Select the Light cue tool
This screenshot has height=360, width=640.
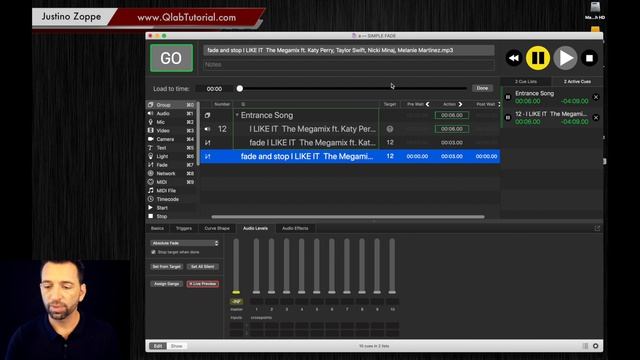(x=162, y=156)
